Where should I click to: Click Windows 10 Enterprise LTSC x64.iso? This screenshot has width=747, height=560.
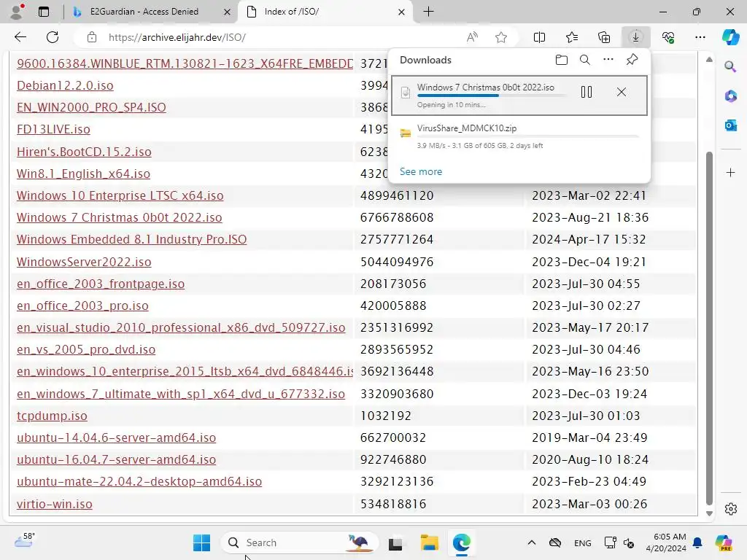tap(120, 195)
